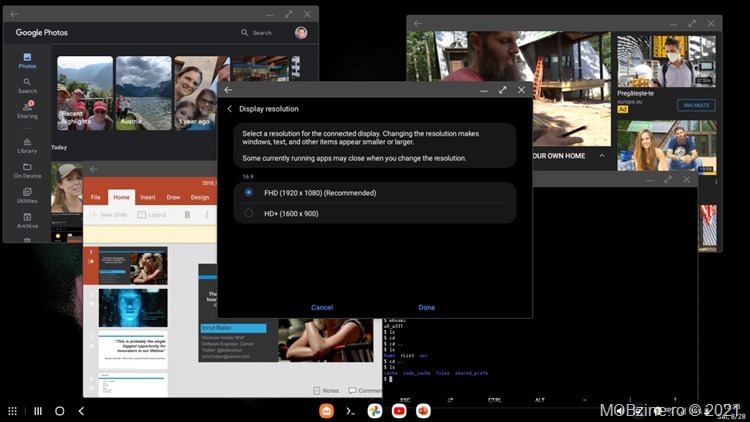Tap the ESC key in terminal toolbar
The width and height of the screenshot is (750, 422).
tap(405, 400)
